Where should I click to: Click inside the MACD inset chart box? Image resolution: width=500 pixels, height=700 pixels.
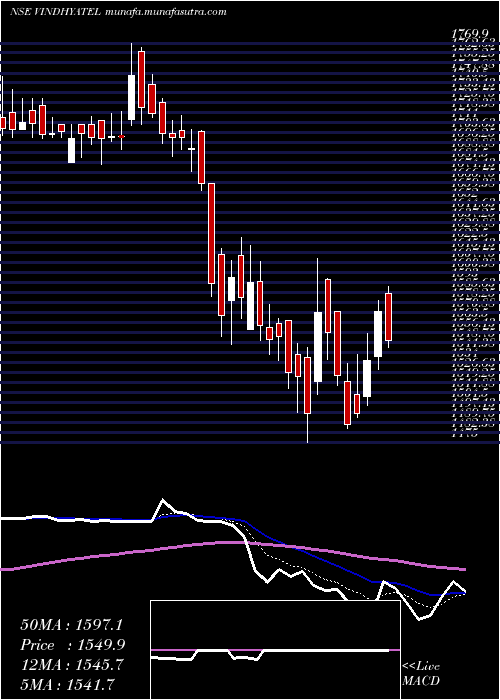(x=275, y=650)
